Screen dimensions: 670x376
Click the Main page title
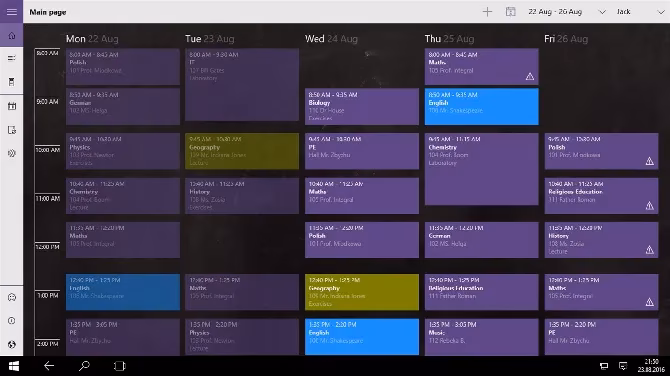pos(47,12)
